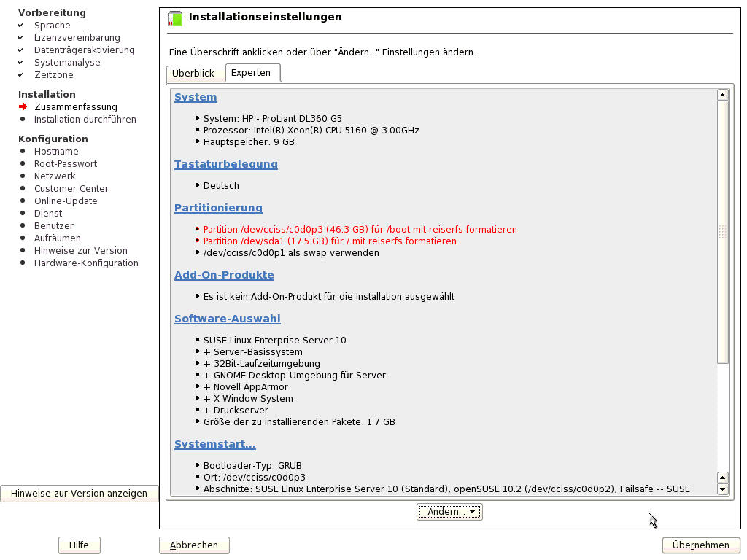The image size is (747, 560).
Task: Click the scroll-up arrow at the top of the scrollbar
Action: (723, 95)
